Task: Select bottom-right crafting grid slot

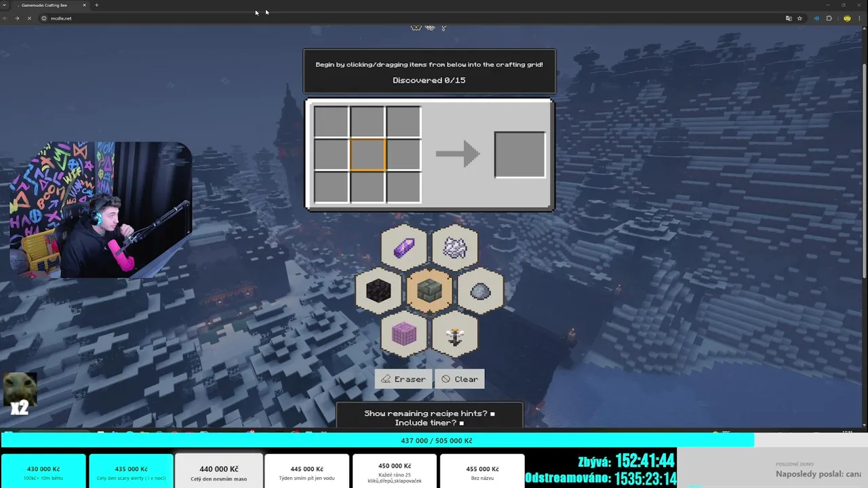Action: pyautogui.click(x=404, y=187)
